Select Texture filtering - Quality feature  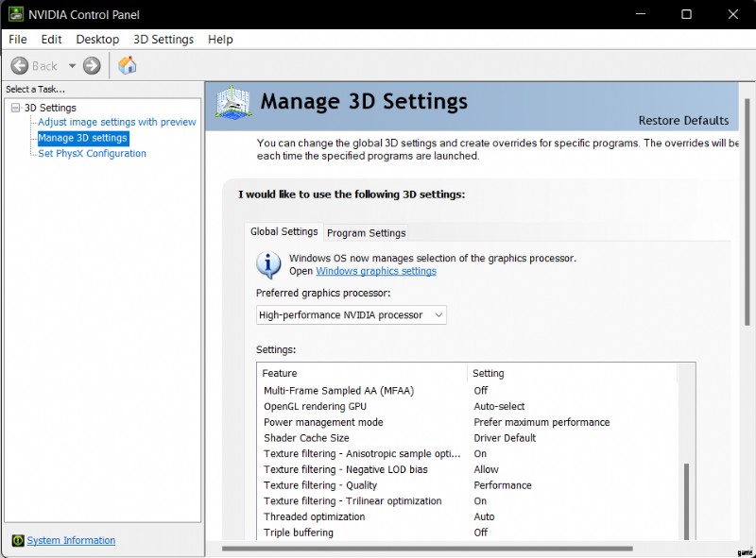320,485
